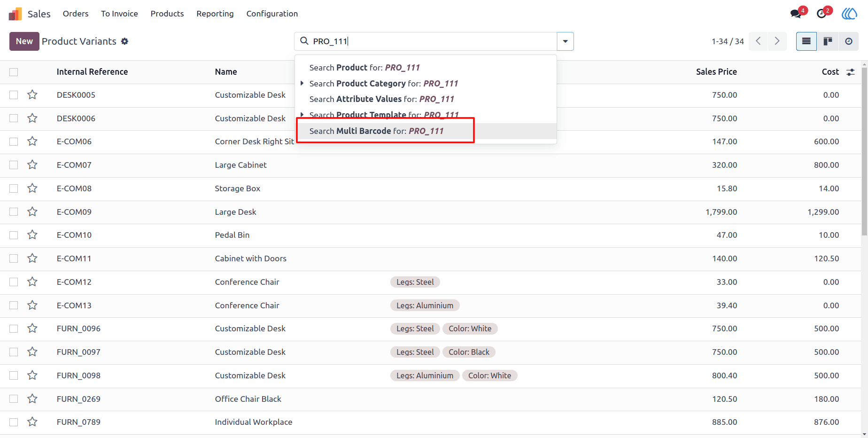Screen dimensions: 868x438
Task: Open the Reporting menu
Action: point(215,14)
